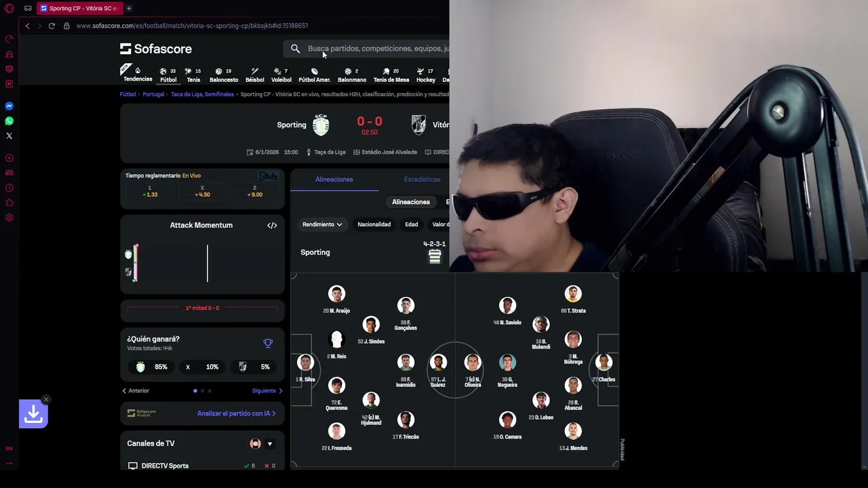Open Analizar el partido con IA
The image size is (868, 488).
point(237,413)
